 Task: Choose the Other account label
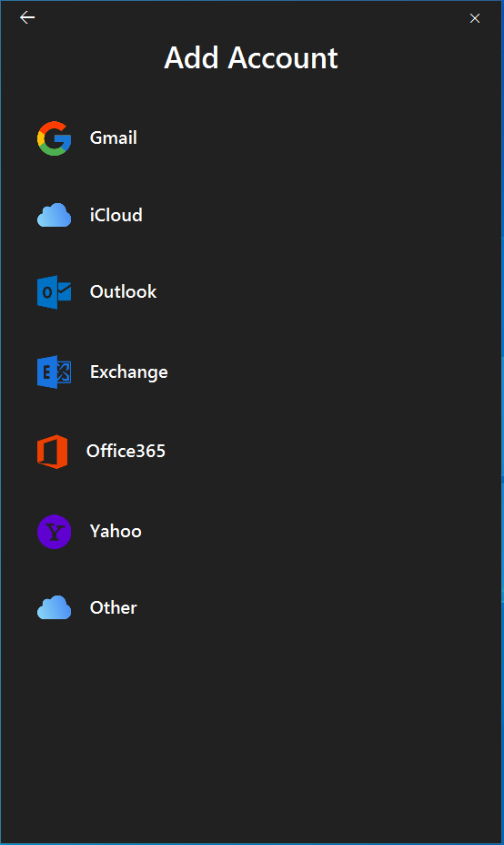(113, 608)
